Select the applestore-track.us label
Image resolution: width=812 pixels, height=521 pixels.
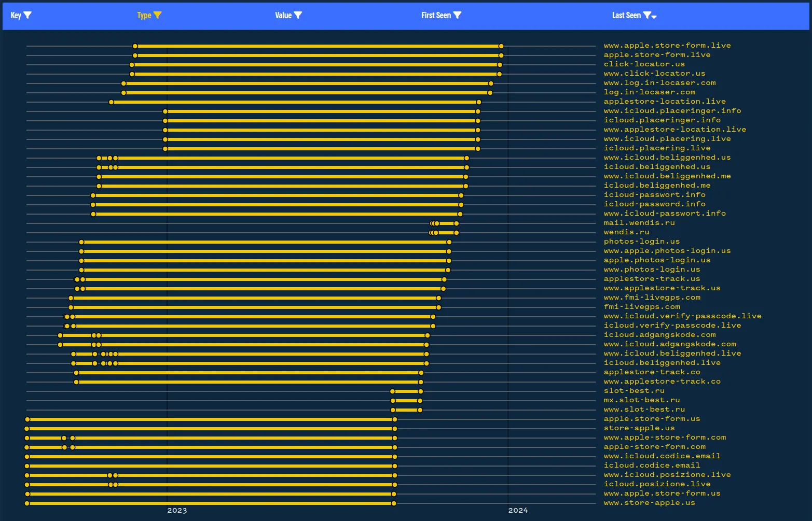coord(652,279)
